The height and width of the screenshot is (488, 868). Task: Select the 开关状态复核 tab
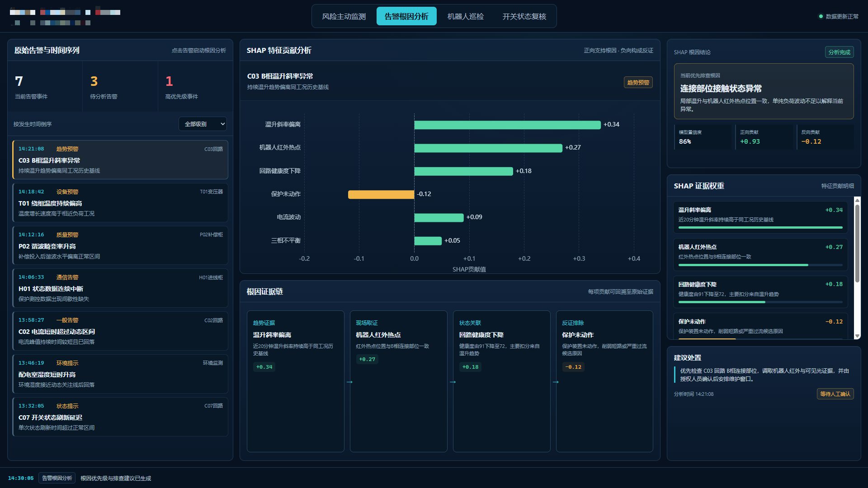click(x=524, y=16)
